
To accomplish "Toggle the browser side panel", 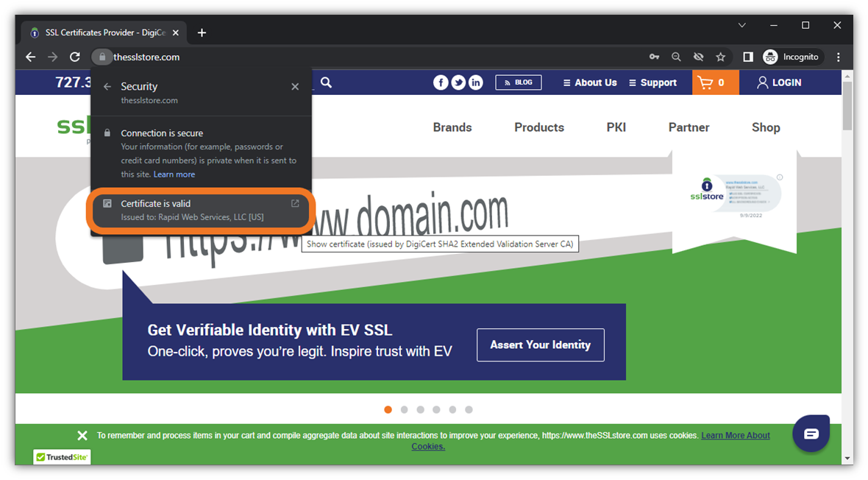I will (748, 57).
